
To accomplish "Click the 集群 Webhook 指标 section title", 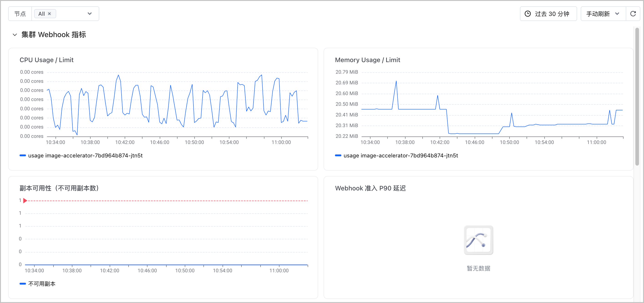I will [54, 35].
